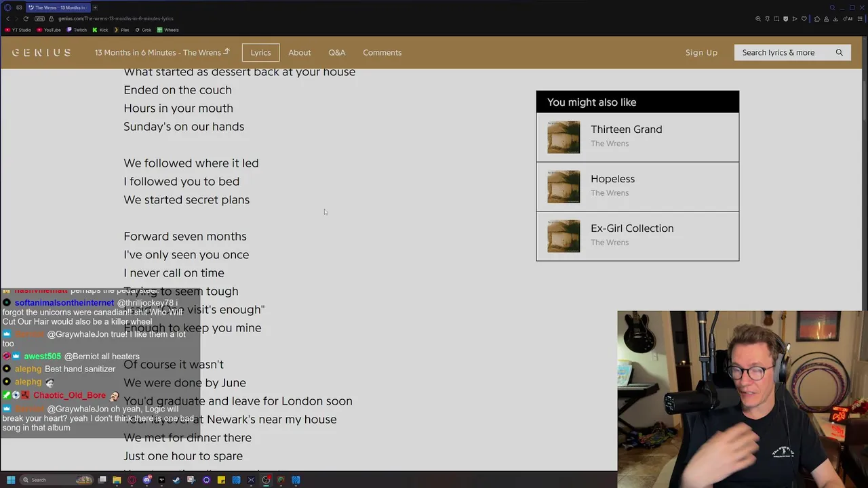Open the extensions cube icon
This screenshot has height=488, width=868.
tap(817, 19)
